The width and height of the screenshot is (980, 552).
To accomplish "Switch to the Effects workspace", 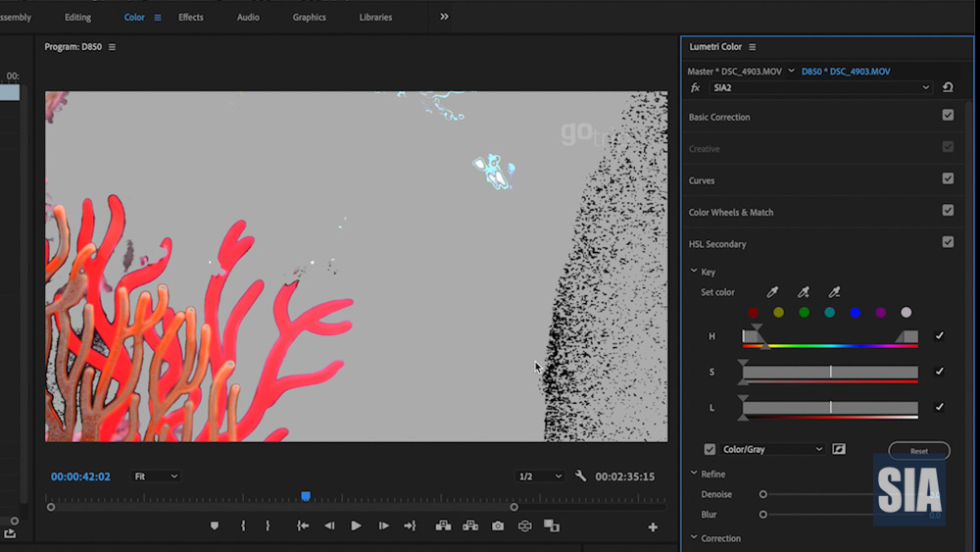I will (x=191, y=18).
